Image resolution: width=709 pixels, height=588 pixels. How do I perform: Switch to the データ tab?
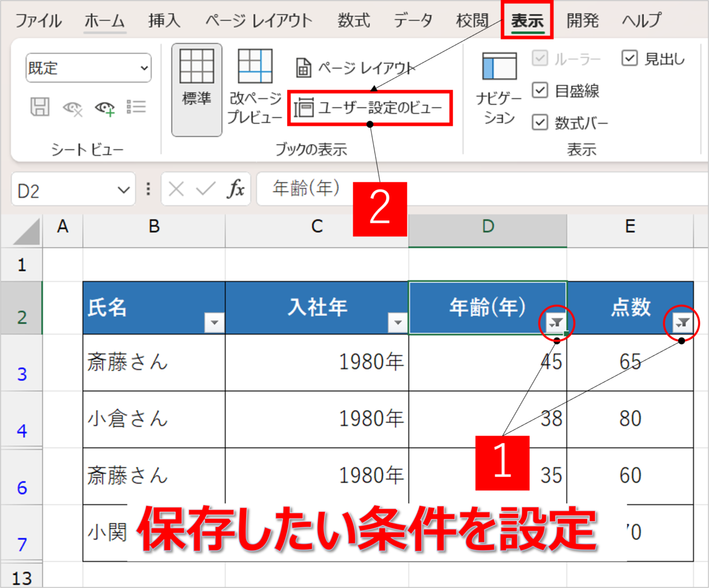(413, 21)
